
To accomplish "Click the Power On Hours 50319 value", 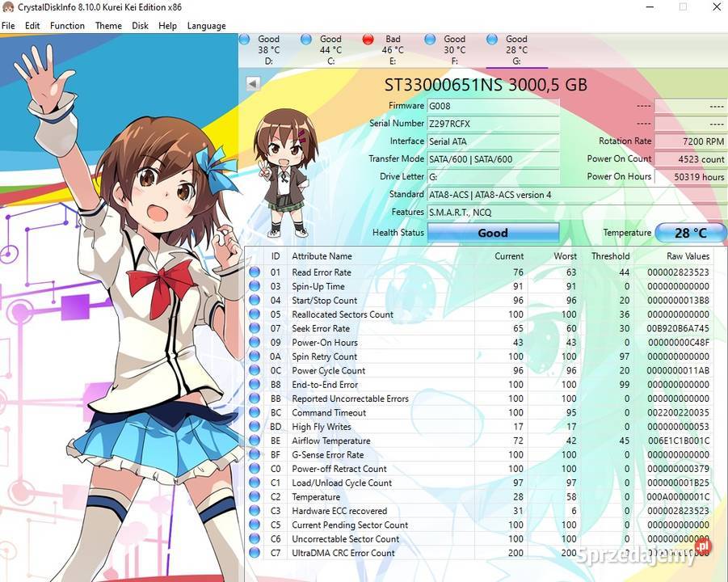I will [690, 176].
